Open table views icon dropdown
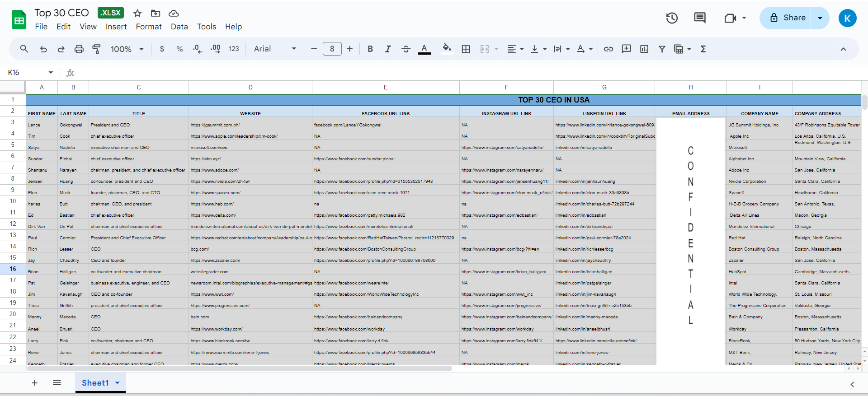 click(x=682, y=49)
